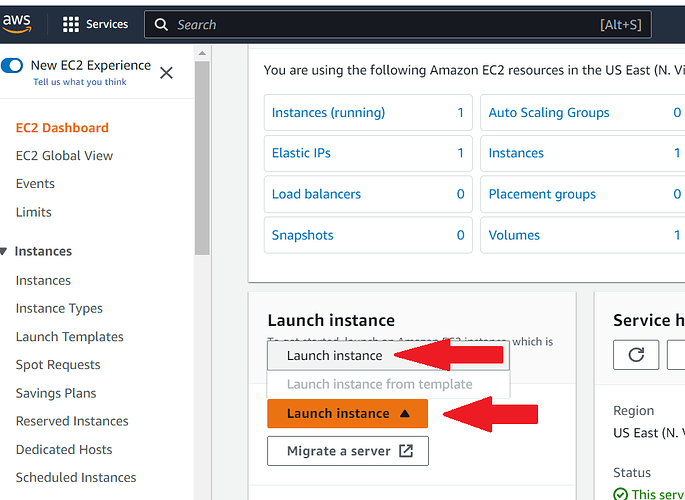The image size is (685, 500).
Task: Go to EC2 Dashboard in sidebar
Action: [62, 128]
